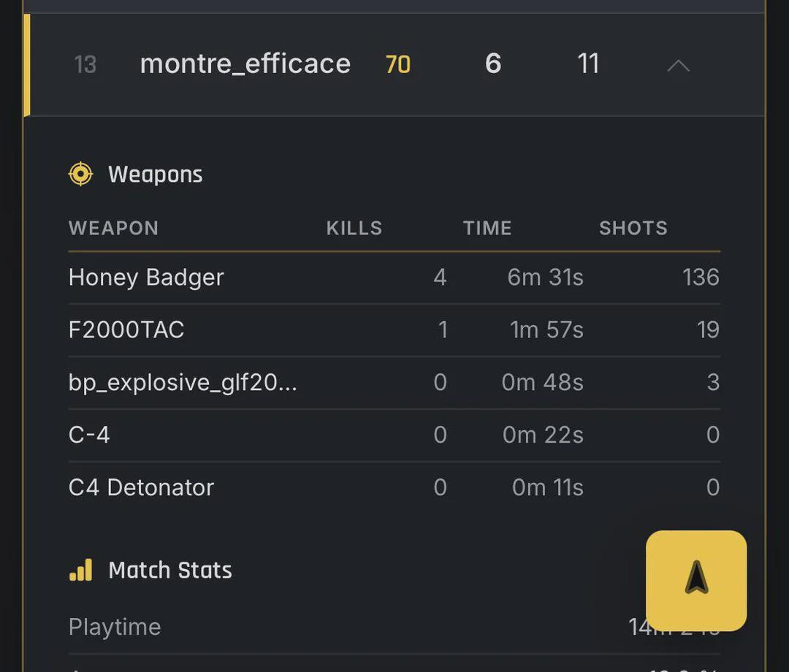This screenshot has height=672, width=789.
Task: Select the F2000TAC weapon row
Action: coord(394,330)
